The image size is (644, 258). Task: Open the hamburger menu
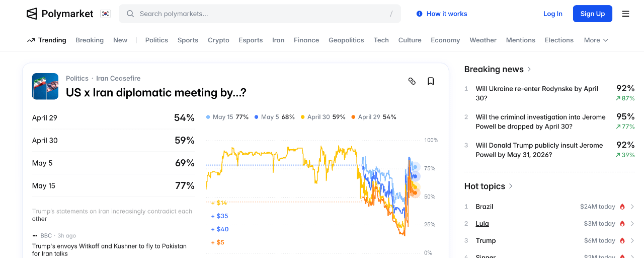click(x=625, y=14)
